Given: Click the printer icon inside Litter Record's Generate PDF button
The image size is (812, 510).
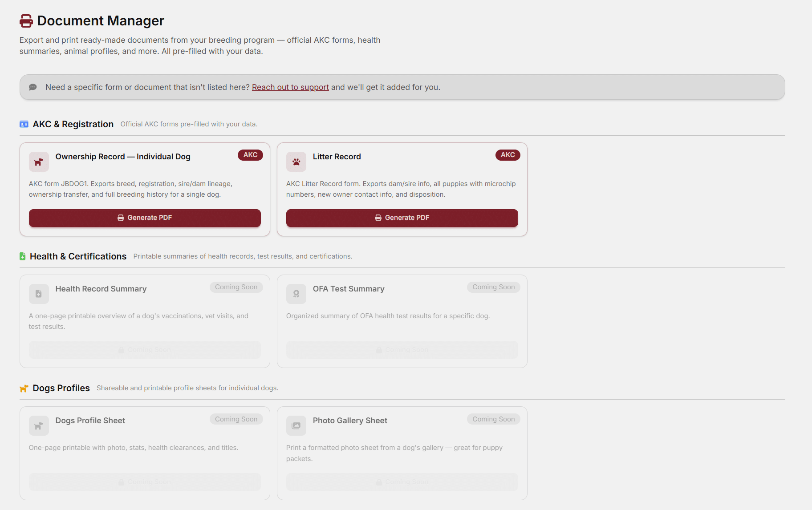Looking at the screenshot, I should (378, 218).
